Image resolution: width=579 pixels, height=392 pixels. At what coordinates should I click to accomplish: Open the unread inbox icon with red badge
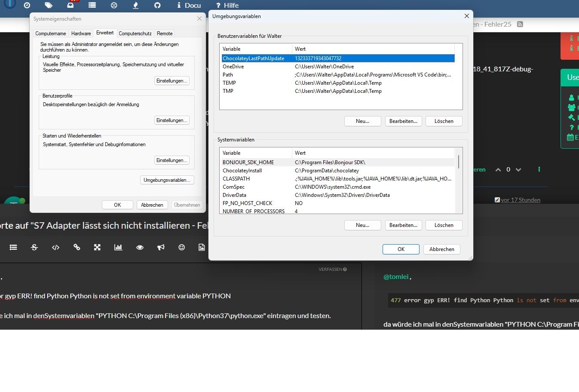(x=70, y=5)
